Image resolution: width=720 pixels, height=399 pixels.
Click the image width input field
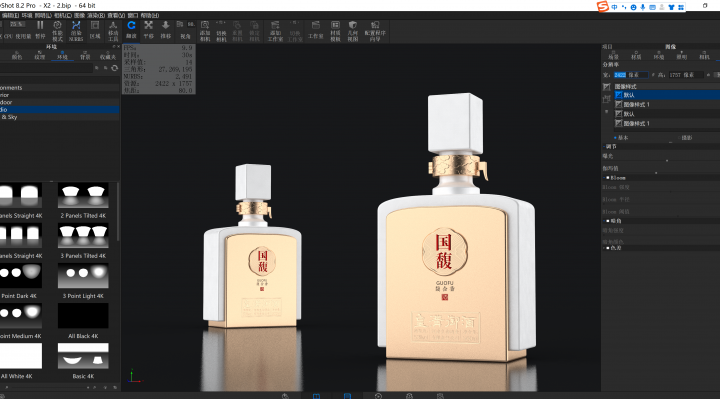pos(630,75)
